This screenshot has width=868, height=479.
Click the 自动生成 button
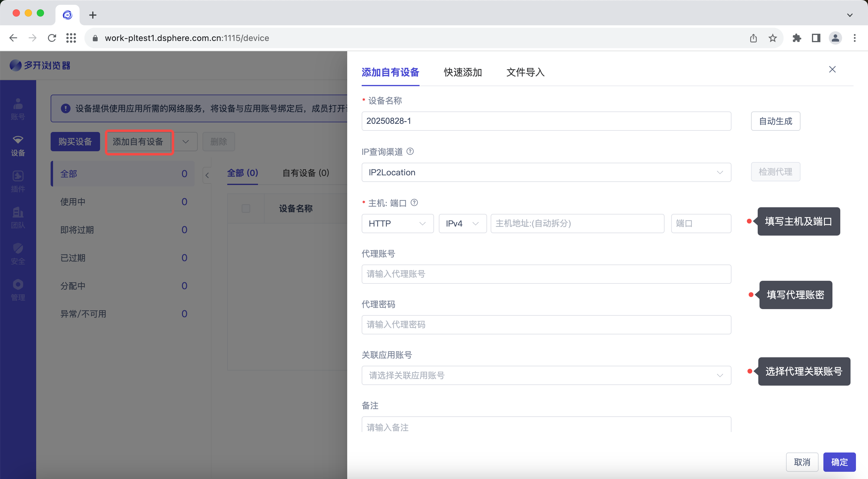point(775,121)
